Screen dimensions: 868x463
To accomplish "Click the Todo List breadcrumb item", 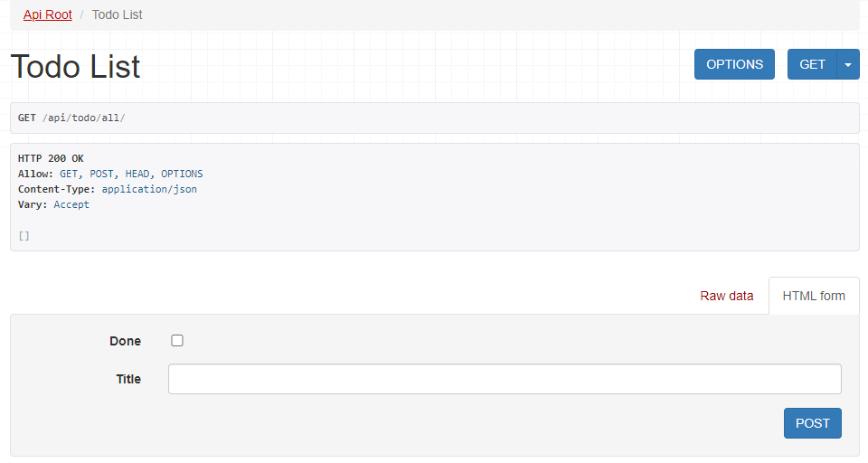I will pyautogui.click(x=117, y=15).
